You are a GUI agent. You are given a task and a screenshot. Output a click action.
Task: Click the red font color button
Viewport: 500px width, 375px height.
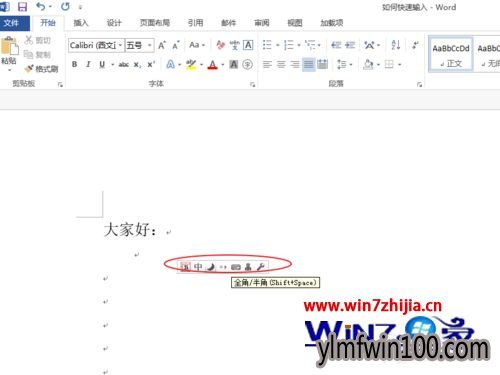point(212,64)
